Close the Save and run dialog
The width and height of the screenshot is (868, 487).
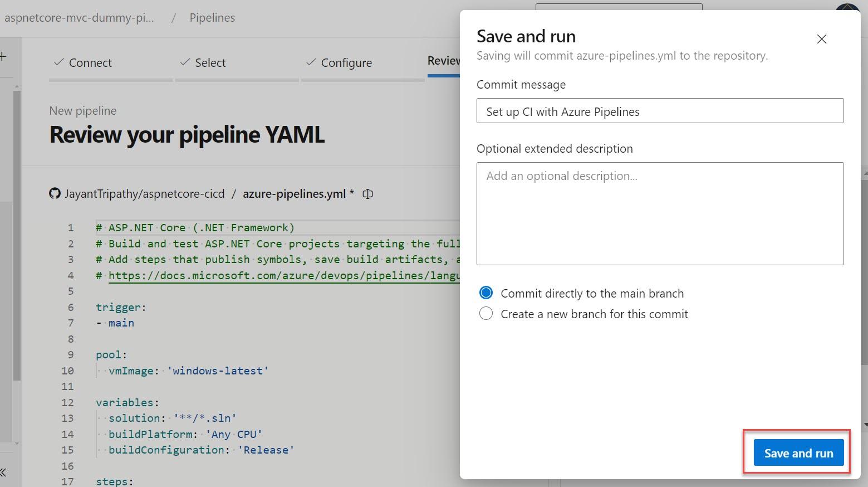point(821,39)
